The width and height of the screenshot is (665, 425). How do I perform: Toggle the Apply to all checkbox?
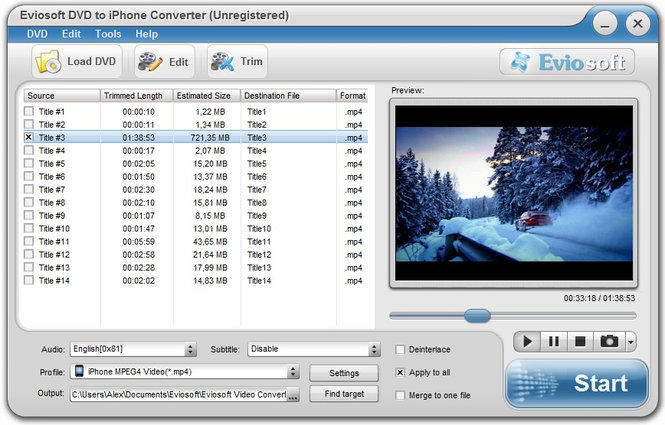400,372
